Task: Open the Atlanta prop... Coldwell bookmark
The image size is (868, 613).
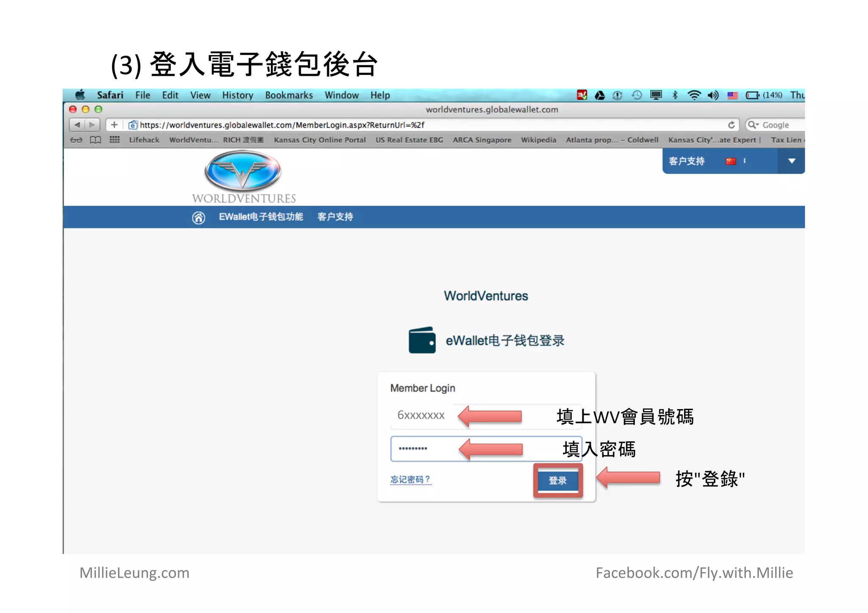Action: coord(612,140)
